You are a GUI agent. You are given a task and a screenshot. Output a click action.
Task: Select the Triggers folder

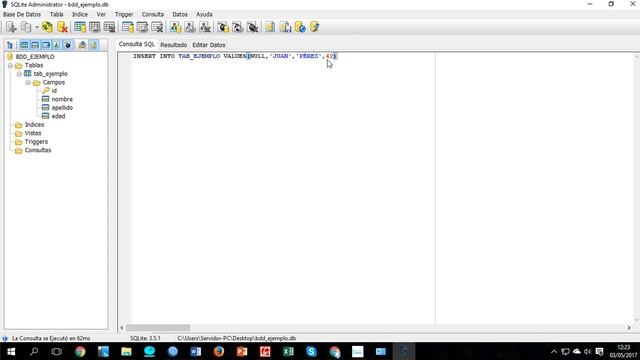(36, 142)
